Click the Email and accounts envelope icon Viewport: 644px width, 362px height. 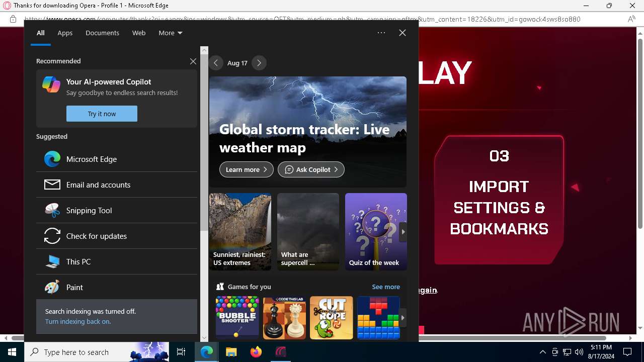pyautogui.click(x=52, y=185)
